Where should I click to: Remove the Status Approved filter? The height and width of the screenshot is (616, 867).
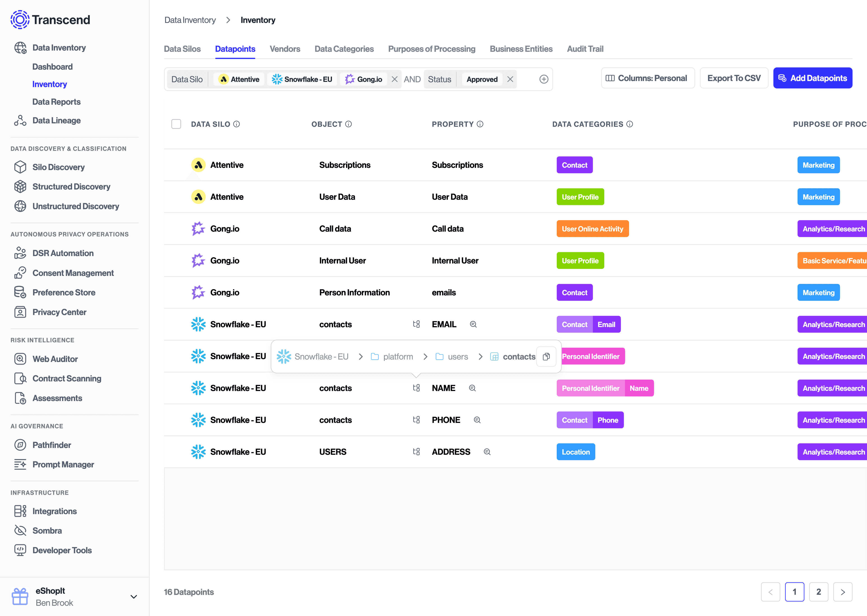click(x=510, y=79)
